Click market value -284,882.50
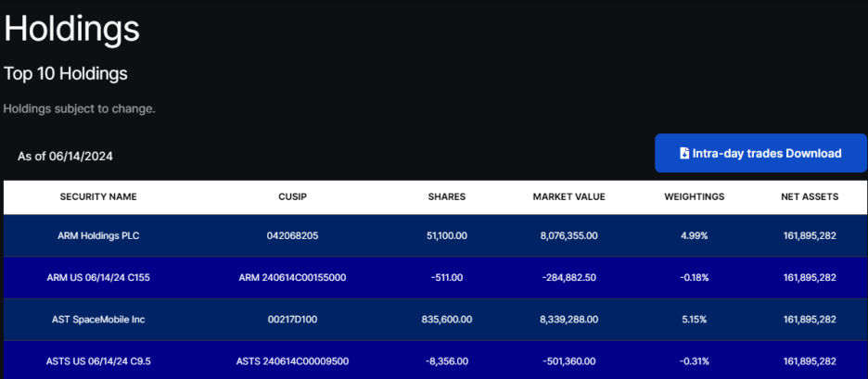 (x=569, y=278)
